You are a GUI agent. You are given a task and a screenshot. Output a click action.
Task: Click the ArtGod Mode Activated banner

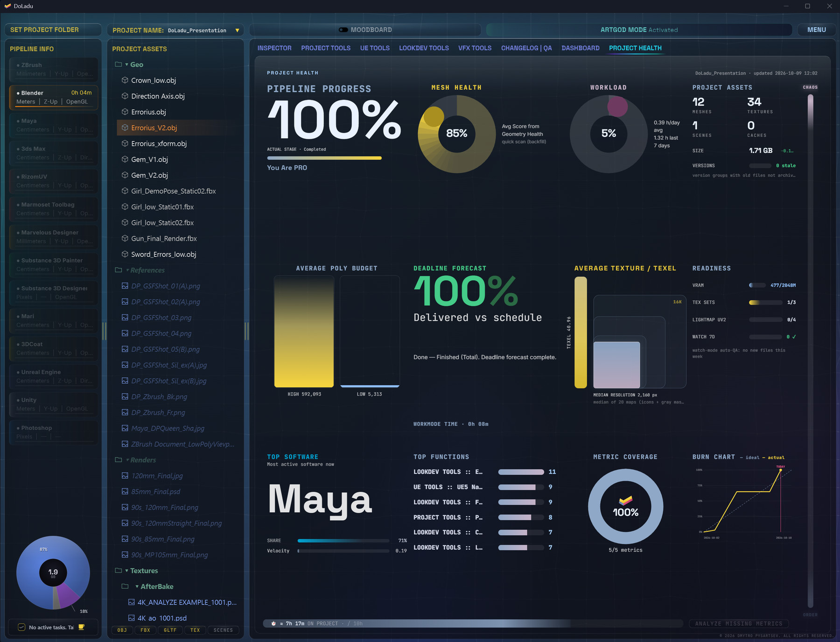coord(639,30)
